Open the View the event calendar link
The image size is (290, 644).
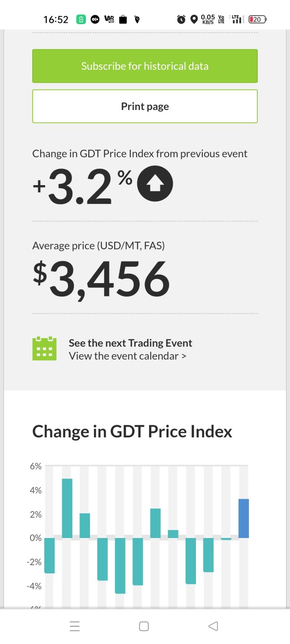128,356
